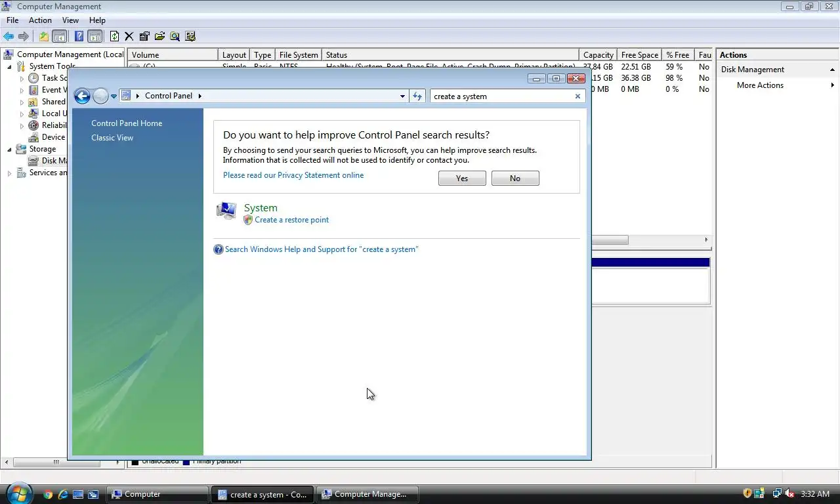Click the gray Forward arrow in Computer Management toolbar
Image resolution: width=840 pixels, height=504 pixels.
(x=24, y=36)
